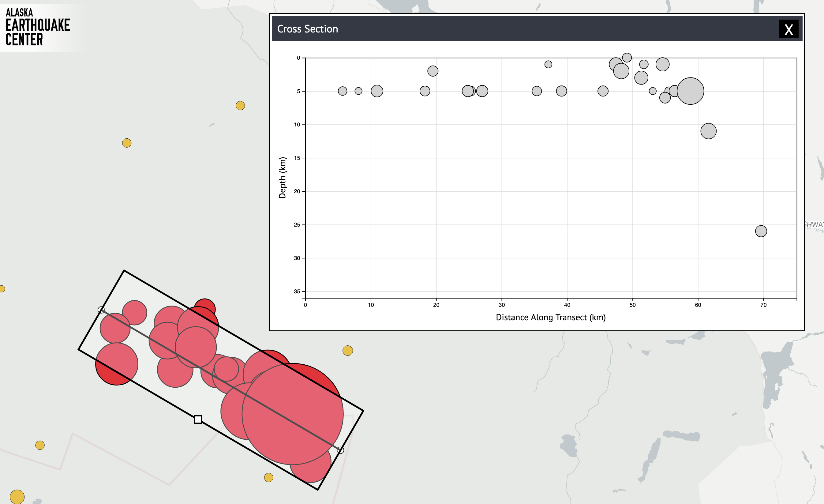The image size is (824, 504).
Task: Close the Cross Section window with X
Action: pos(788,30)
